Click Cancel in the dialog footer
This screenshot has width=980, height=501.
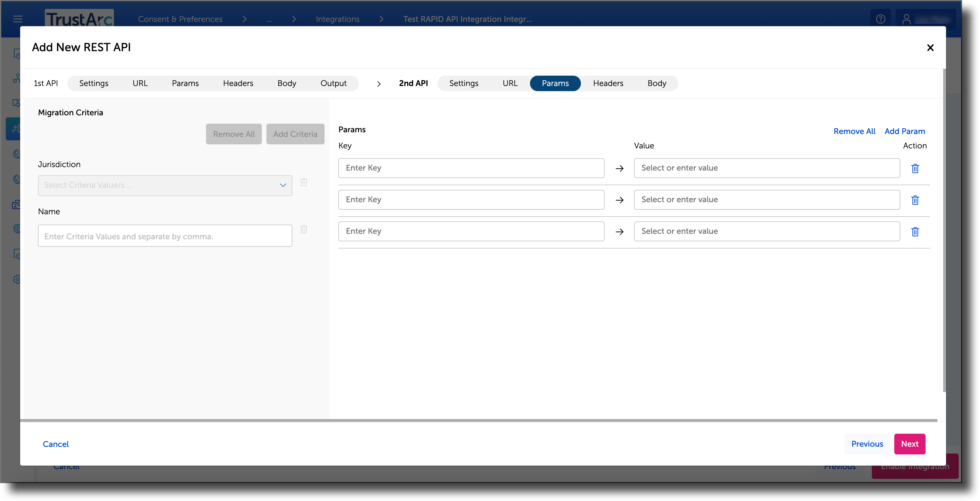point(56,444)
